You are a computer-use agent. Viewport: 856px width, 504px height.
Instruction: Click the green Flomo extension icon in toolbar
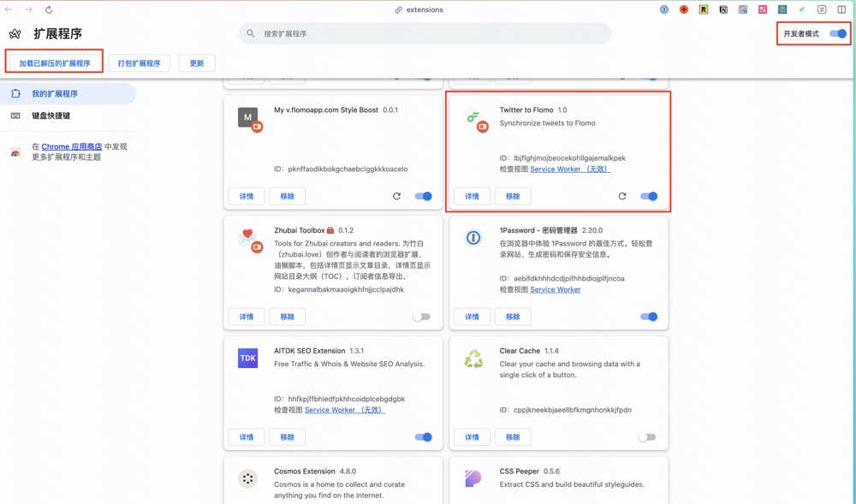pos(802,9)
